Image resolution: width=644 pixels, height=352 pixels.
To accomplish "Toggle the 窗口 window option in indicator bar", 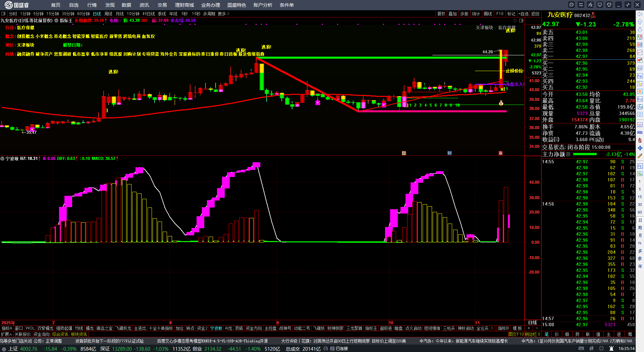I will click(19, 328).
